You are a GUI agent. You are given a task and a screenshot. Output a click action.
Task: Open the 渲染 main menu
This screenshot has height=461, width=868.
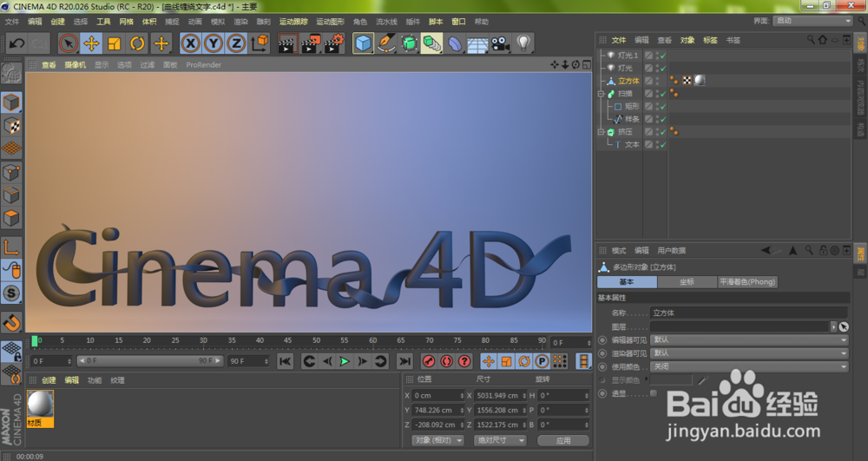[x=240, y=22]
